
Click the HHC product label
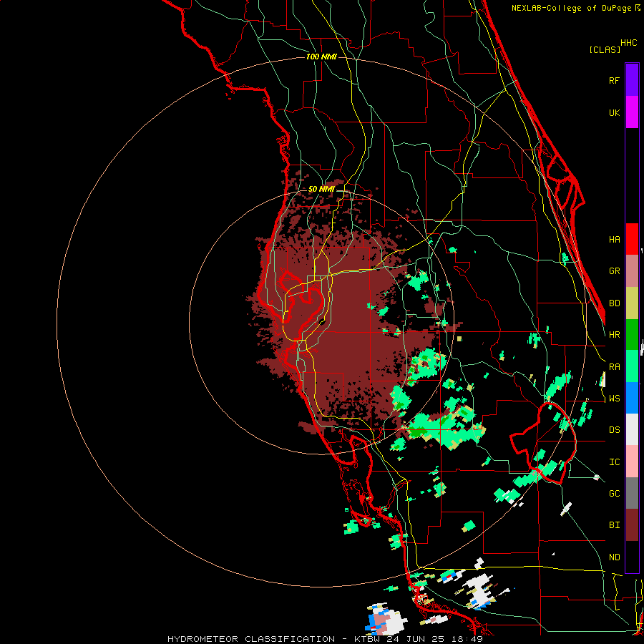click(629, 43)
